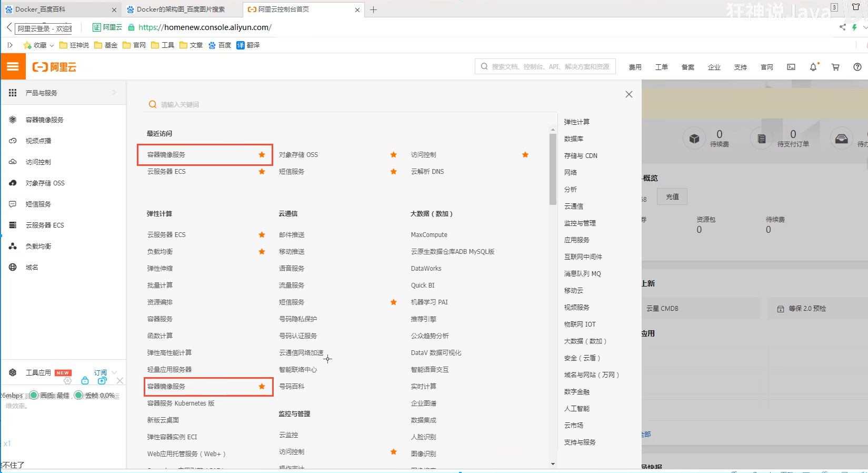
Task: Click the top search box for docs and consoles
Action: pos(545,67)
